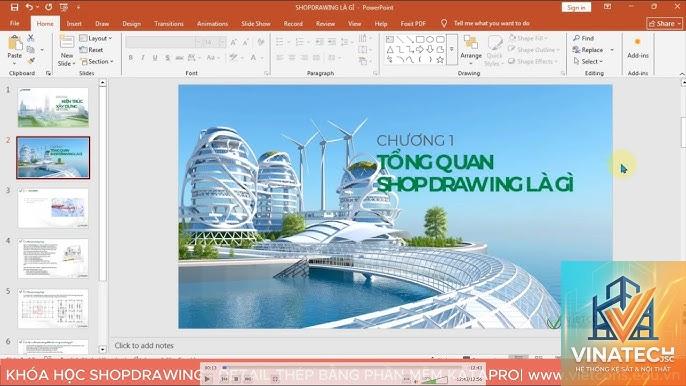Click the Find magnifier icon
This screenshot has height=386, width=686.
(577, 39)
